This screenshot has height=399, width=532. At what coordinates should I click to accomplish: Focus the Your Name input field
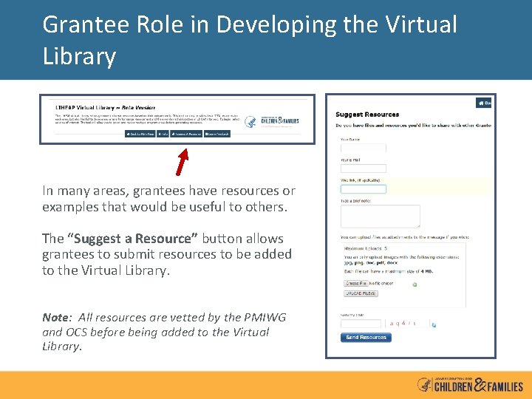click(x=364, y=148)
